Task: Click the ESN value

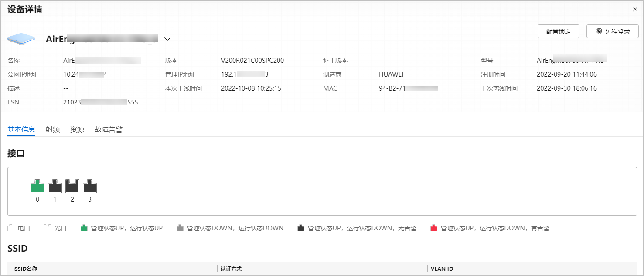Action: click(x=101, y=102)
